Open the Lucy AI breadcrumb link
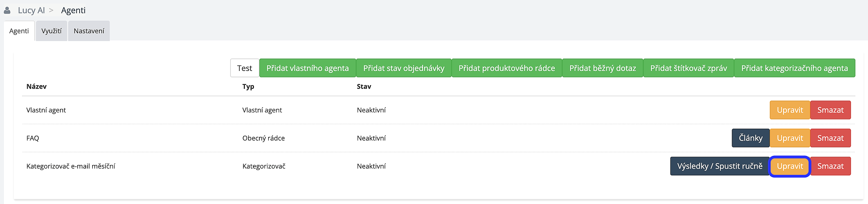The image size is (868, 204). click(31, 10)
